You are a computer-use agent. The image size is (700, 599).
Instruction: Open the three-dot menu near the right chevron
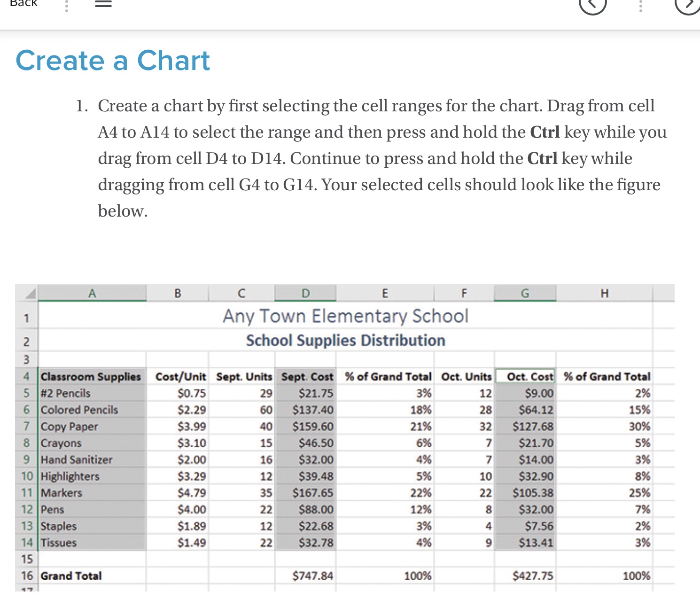pos(641,7)
